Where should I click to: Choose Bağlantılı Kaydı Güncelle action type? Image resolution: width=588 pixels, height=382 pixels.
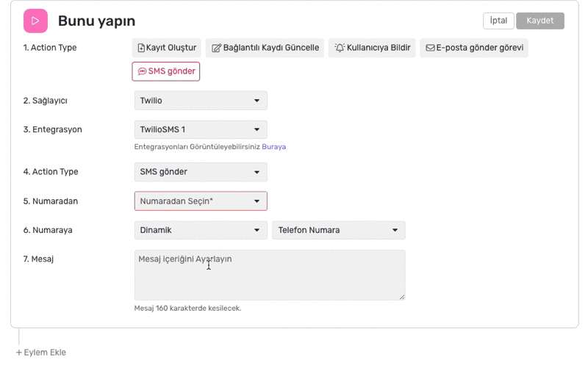pyautogui.click(x=265, y=48)
